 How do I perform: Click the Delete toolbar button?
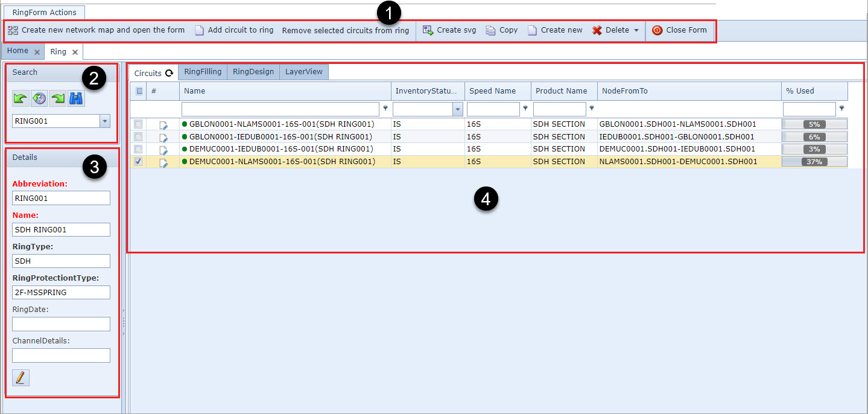point(611,30)
